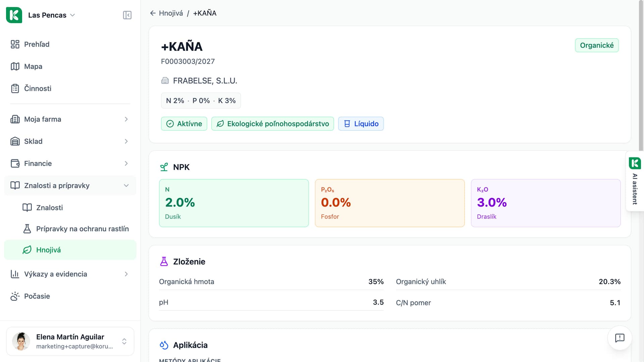Click the Ekologické poľnohospodárstvo badge
Viewport: 644px width, 362px height.
(x=273, y=124)
